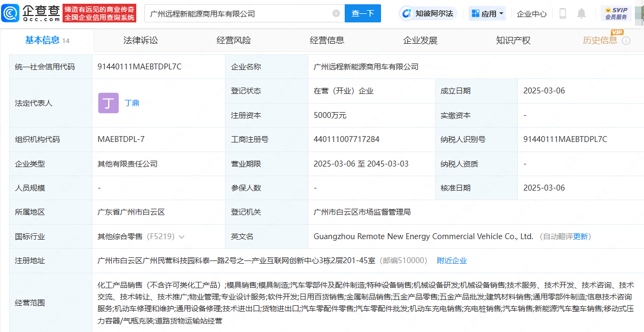Select the 工商注册号 440111007717284
644x332 pixels.
[x=346, y=139]
